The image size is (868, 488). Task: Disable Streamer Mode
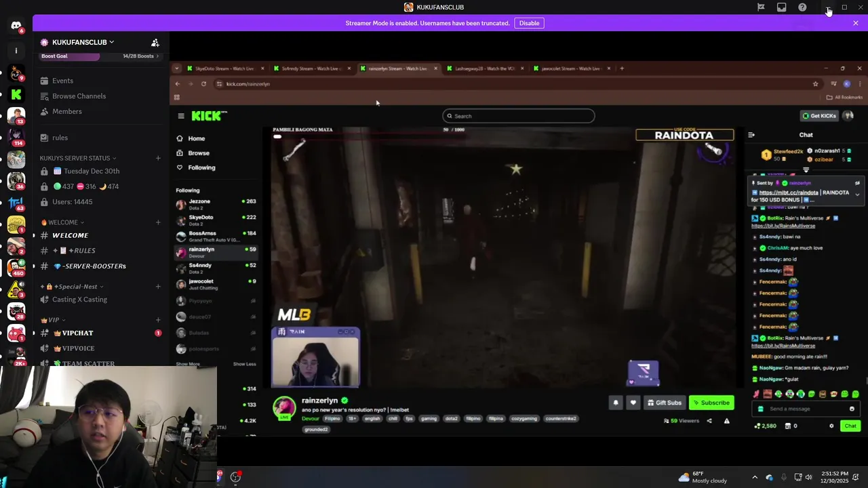click(529, 23)
